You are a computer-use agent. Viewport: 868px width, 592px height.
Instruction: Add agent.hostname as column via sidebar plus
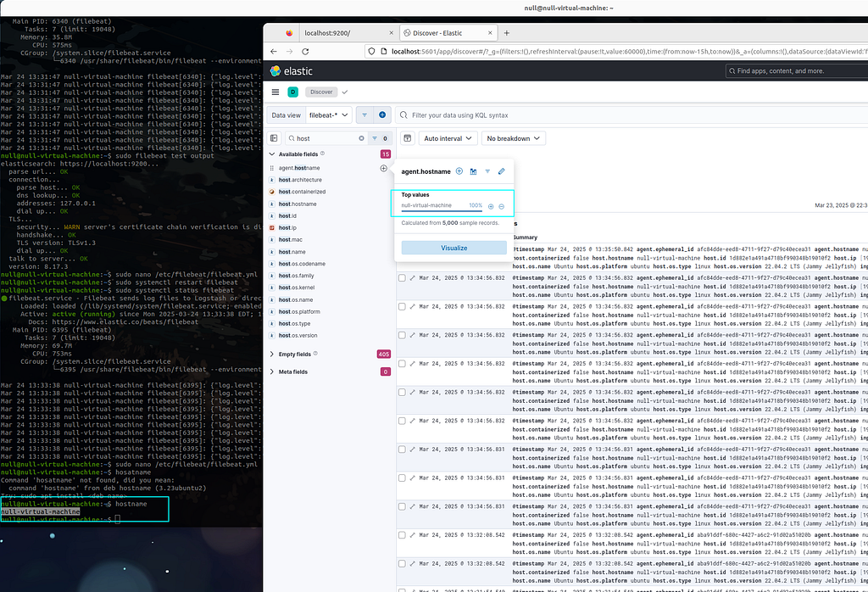click(x=384, y=168)
